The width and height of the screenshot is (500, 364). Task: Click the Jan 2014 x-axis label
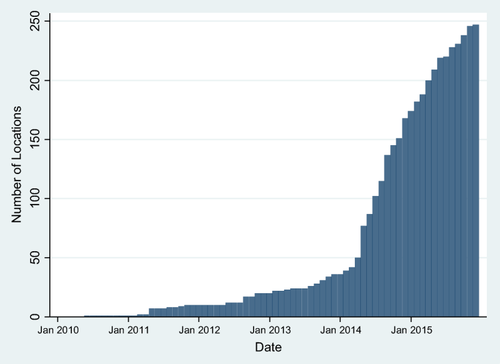tap(340, 330)
